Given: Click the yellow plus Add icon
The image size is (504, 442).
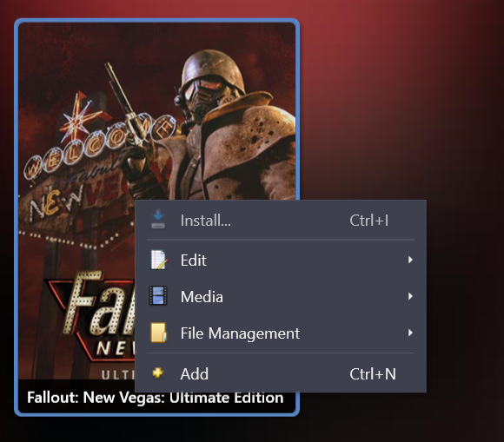Looking at the screenshot, I should pos(158,373).
